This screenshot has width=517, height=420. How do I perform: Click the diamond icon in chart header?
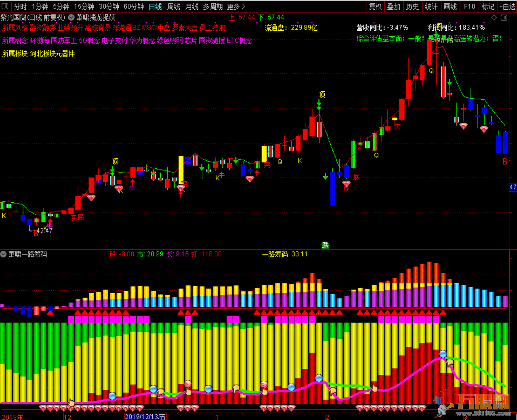[x=494, y=17]
